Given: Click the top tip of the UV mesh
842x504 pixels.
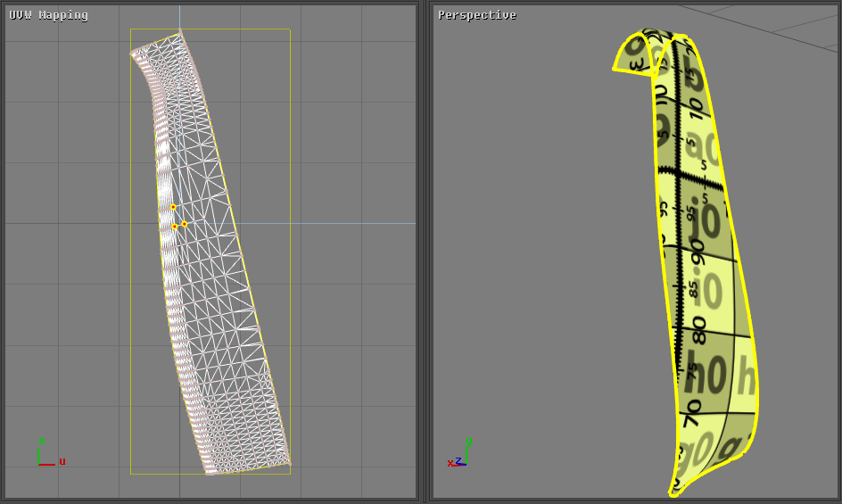Looking at the screenshot, I should (180, 33).
